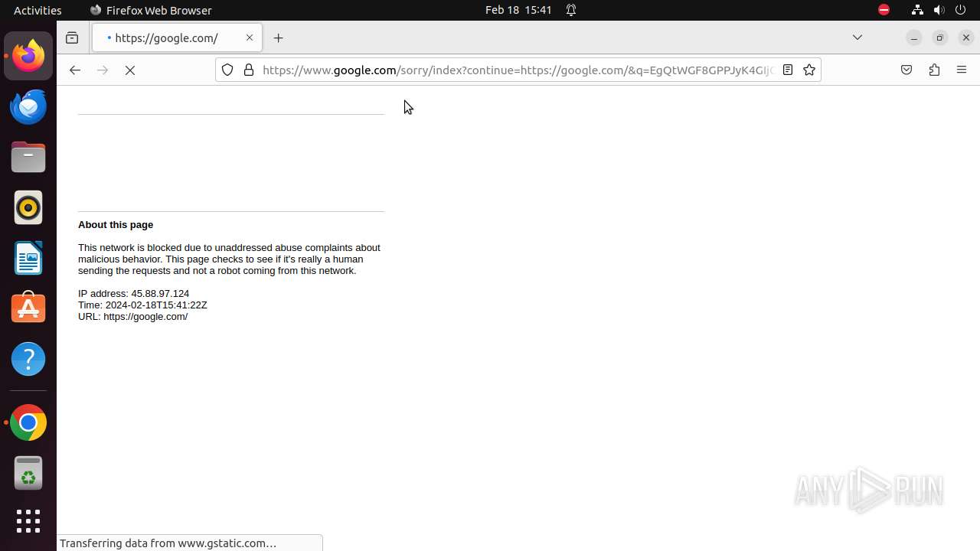Click the 'This network is blocked' paragraph

229,259
